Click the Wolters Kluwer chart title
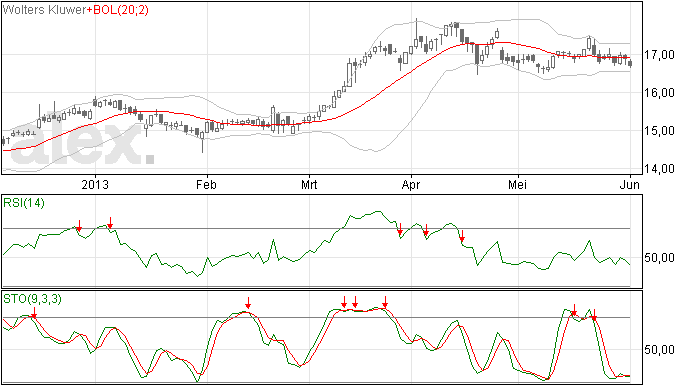Screen dimensions: 690x387 click(x=44, y=10)
